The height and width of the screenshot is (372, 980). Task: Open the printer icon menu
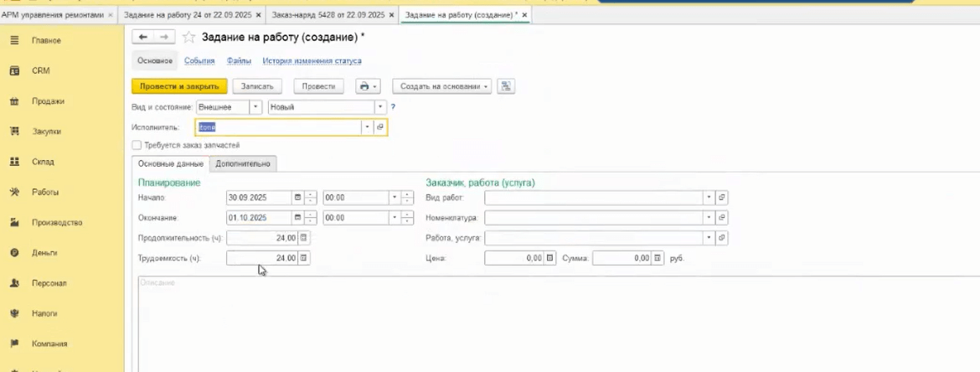point(367,86)
